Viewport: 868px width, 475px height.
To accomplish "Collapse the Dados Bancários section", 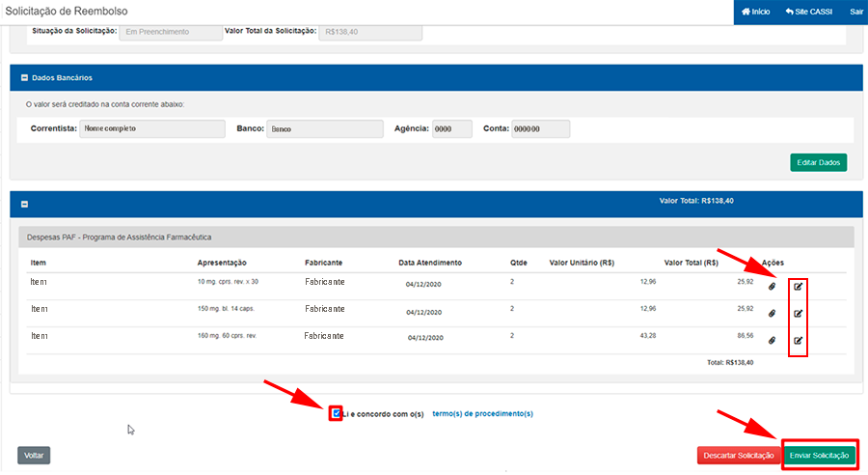I will [24, 78].
